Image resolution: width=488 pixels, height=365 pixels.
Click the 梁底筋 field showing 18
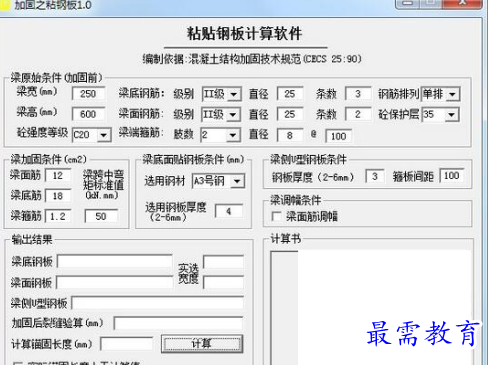click(x=58, y=196)
